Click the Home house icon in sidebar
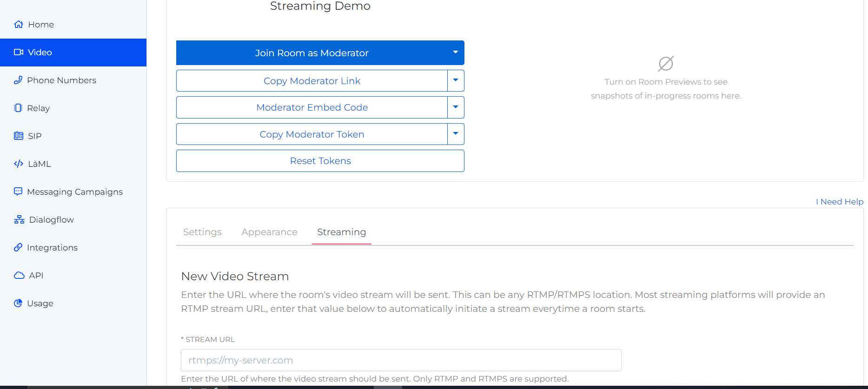This screenshot has height=389, width=868. (19, 25)
